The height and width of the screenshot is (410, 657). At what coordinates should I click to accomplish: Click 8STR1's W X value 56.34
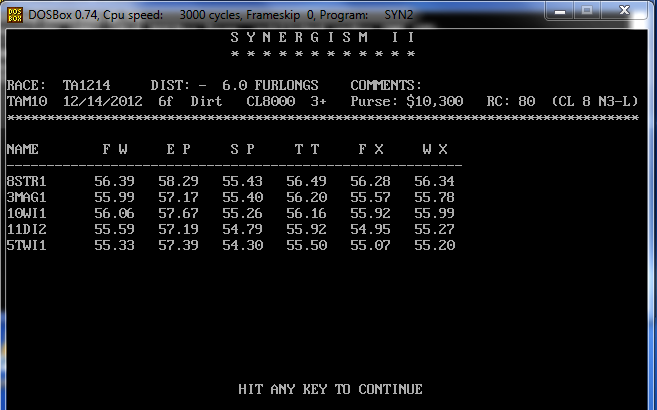pos(435,181)
